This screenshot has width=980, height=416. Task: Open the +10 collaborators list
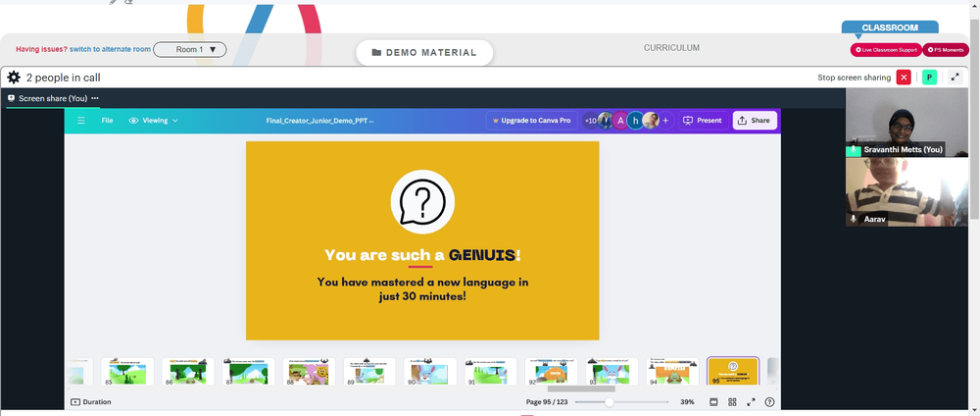(590, 120)
